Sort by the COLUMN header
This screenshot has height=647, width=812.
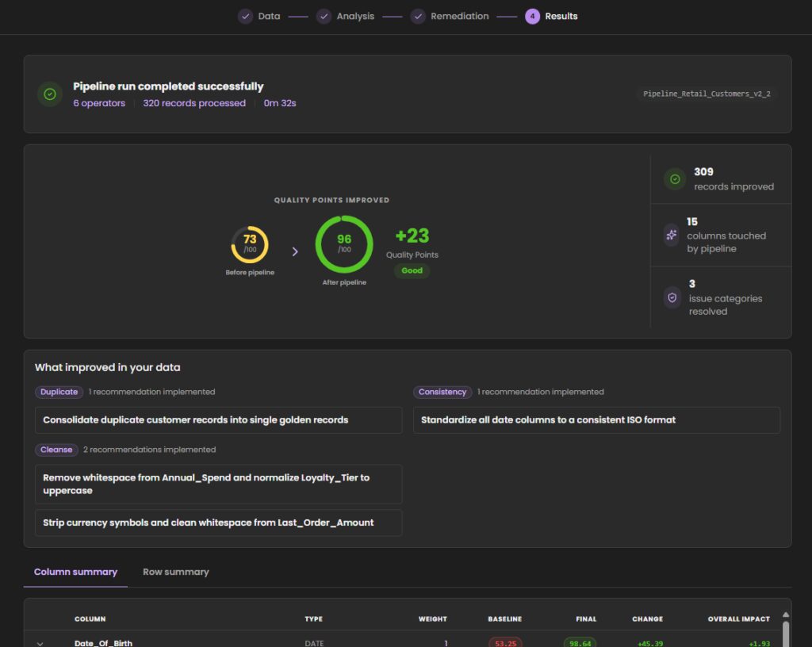90,618
